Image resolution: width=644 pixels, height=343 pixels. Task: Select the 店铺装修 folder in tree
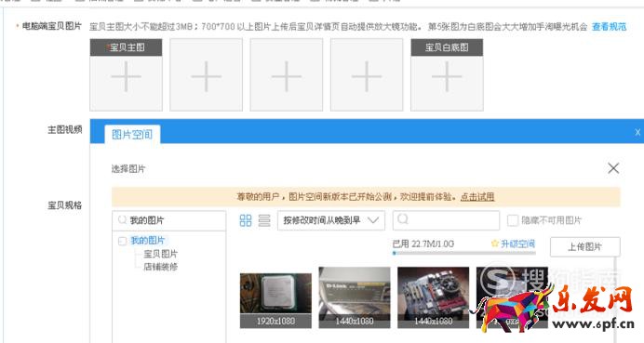click(161, 267)
